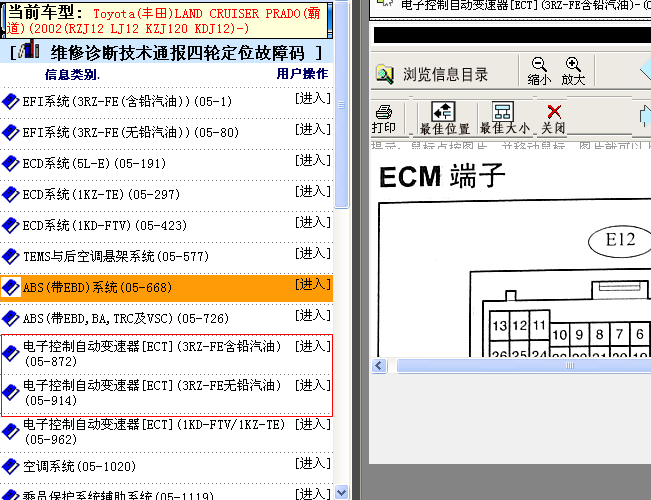Click the 打印 printer icon
651x500 pixels.
[384, 112]
